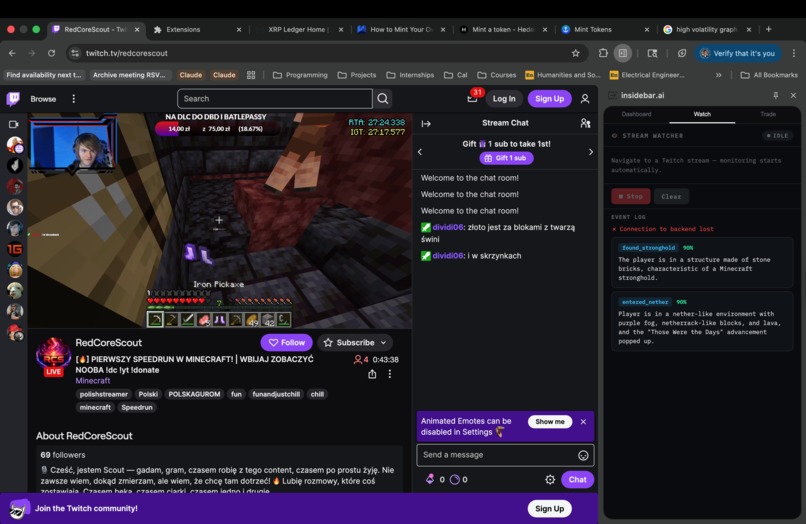Close the insidebar.ai side panel
Viewport: 806px width, 524px height.
(x=793, y=95)
